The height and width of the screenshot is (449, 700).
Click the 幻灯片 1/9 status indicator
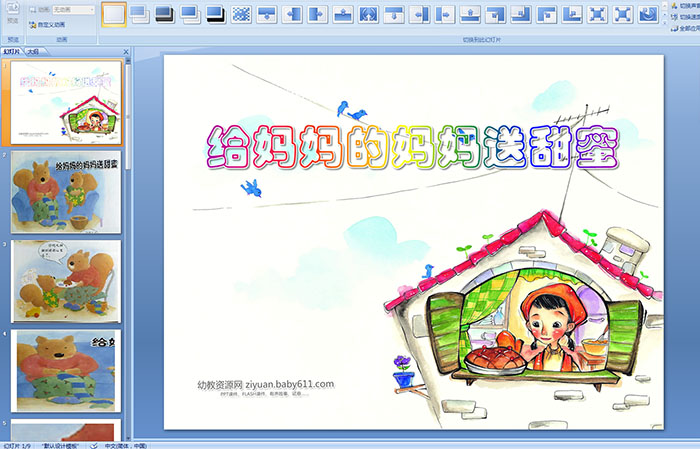click(x=17, y=445)
